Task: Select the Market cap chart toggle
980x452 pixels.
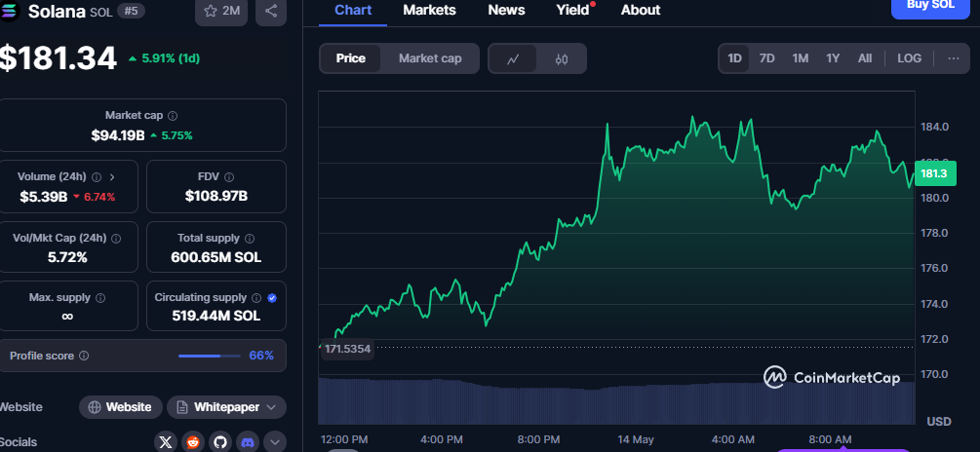Action: pos(430,58)
